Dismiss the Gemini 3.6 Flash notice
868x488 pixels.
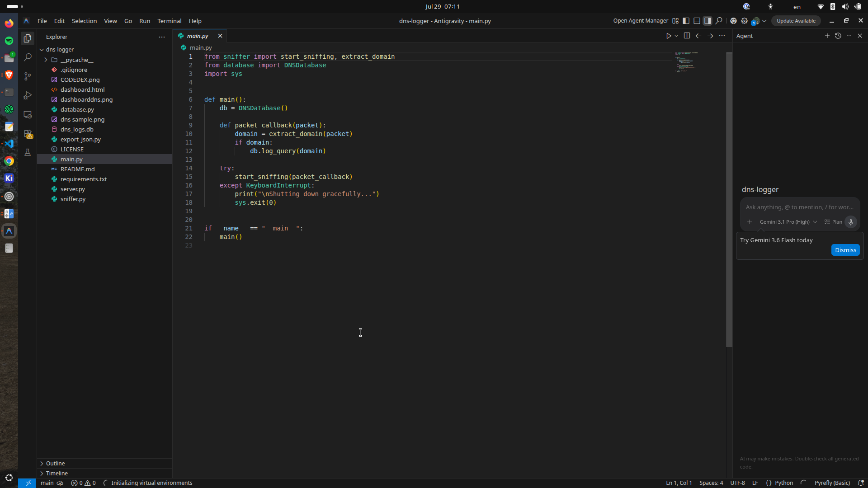(x=845, y=250)
